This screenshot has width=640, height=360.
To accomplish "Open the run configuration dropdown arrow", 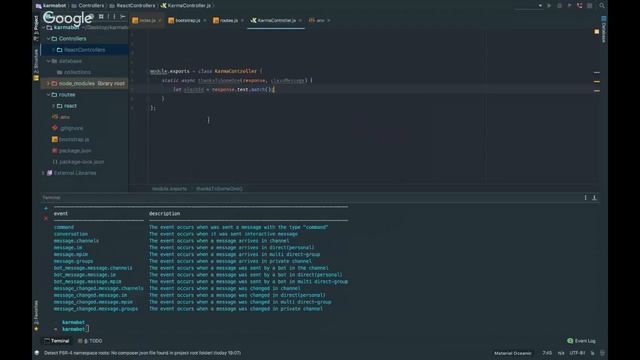I will pyautogui.click(x=540, y=6).
